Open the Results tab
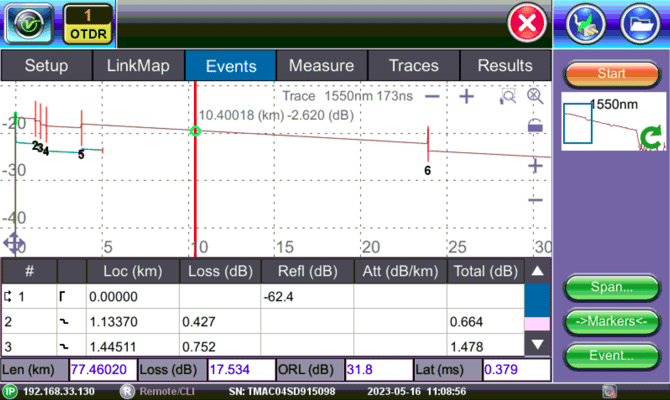The height and width of the screenshot is (400, 670). pos(505,66)
